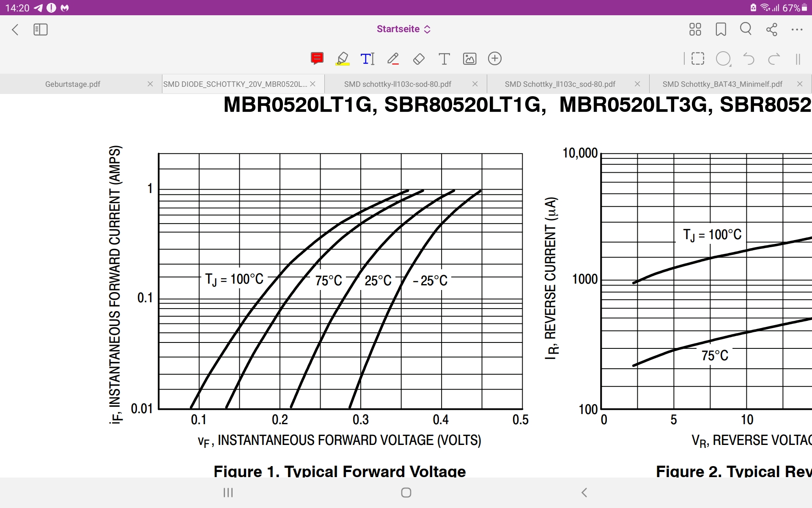Viewport: 812px width, 508px height.
Task: Open the three-dot more menu
Action: coord(797,30)
